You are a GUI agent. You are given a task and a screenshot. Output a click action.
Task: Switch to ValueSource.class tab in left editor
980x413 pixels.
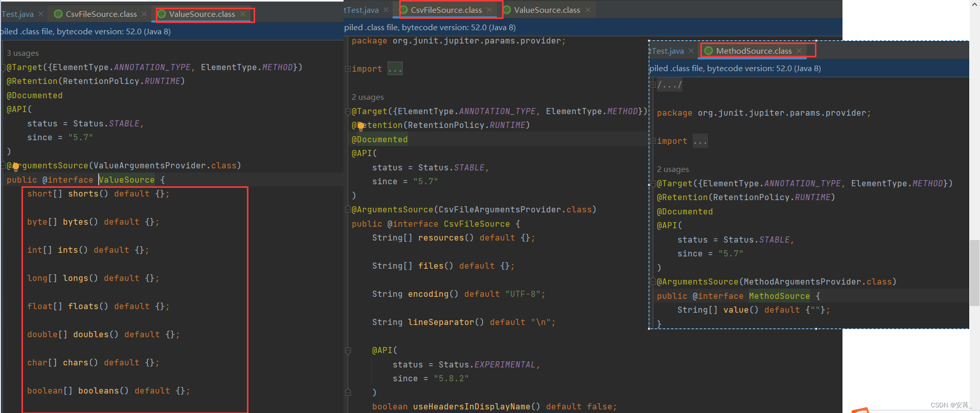(x=202, y=14)
